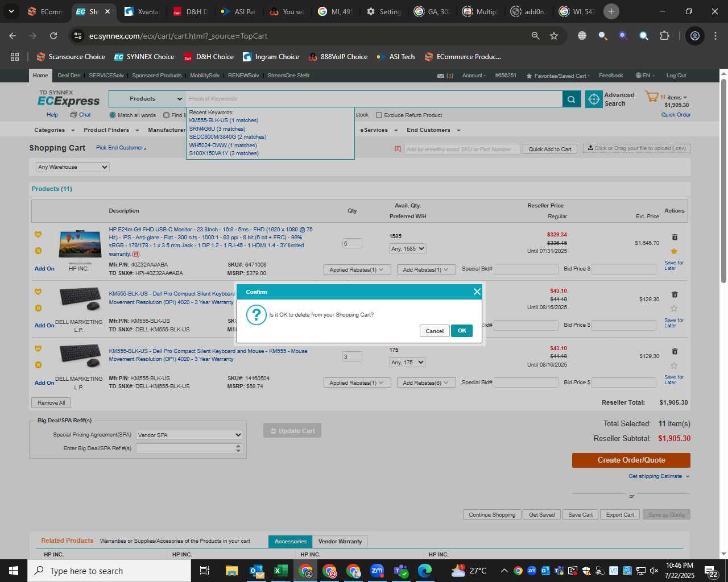
Task: Click the Product Keywords search field
Action: (x=374, y=99)
